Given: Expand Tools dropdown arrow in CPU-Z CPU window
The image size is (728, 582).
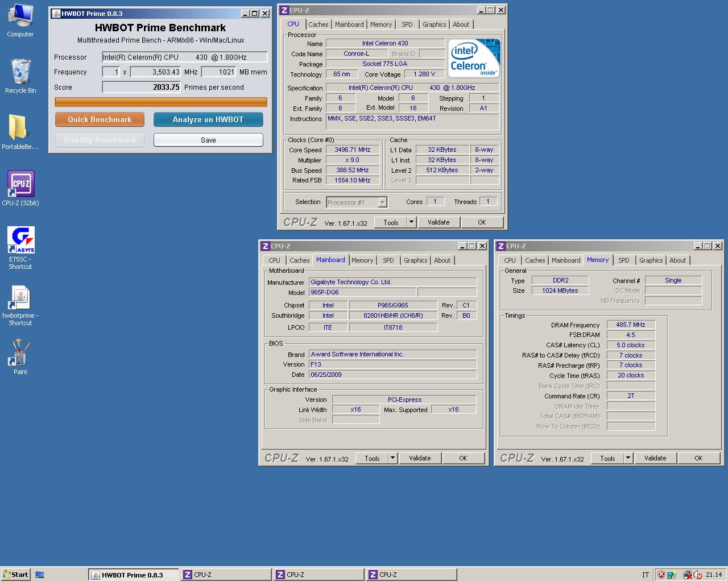Looking at the screenshot, I should [x=412, y=222].
